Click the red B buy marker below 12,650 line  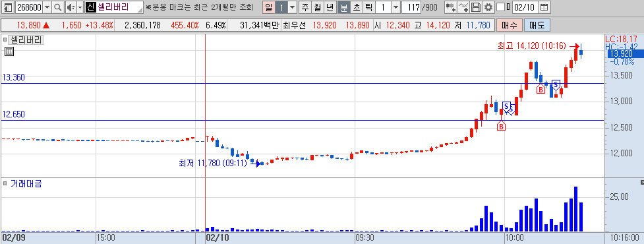pyautogui.click(x=501, y=127)
